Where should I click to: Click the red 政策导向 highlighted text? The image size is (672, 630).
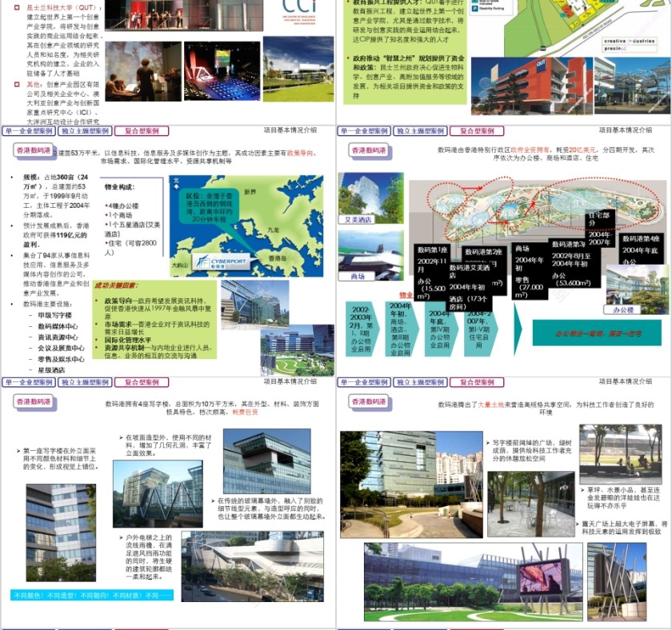(302, 154)
